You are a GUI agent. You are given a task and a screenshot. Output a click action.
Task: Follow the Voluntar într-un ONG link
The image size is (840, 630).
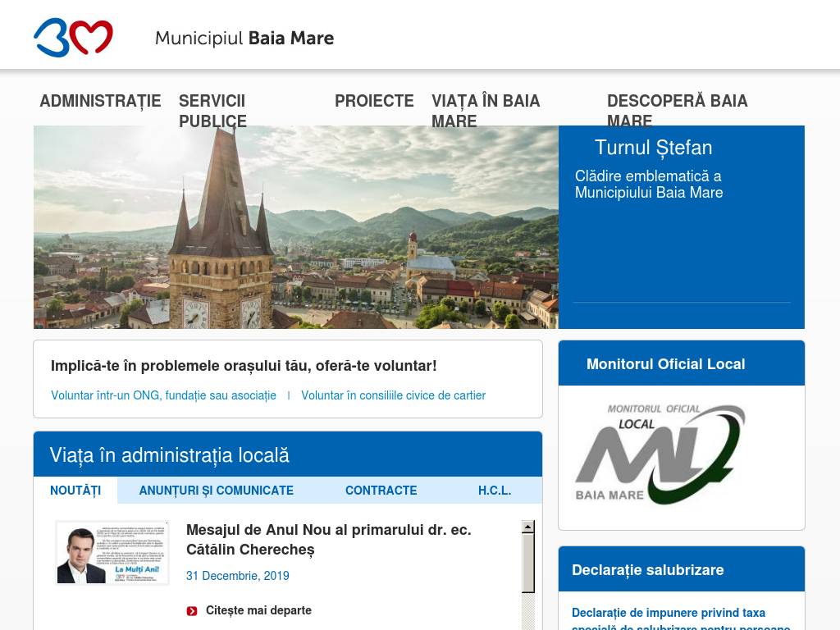163,395
